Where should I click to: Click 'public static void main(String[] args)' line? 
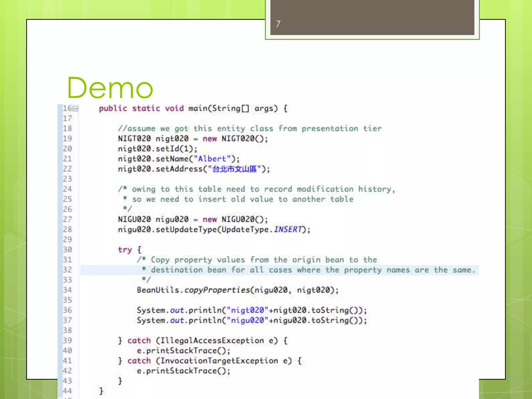click(193, 109)
